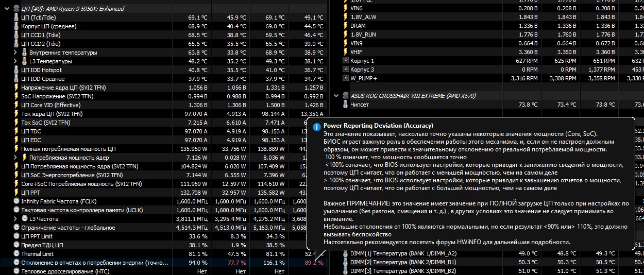
Task: Select Предел ТДЦ ЦП row label
Action: 42,245
